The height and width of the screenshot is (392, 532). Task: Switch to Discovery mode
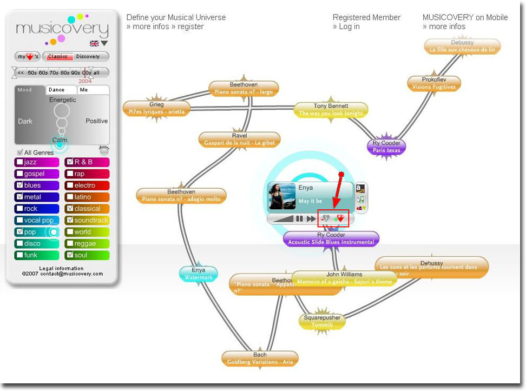(x=88, y=57)
